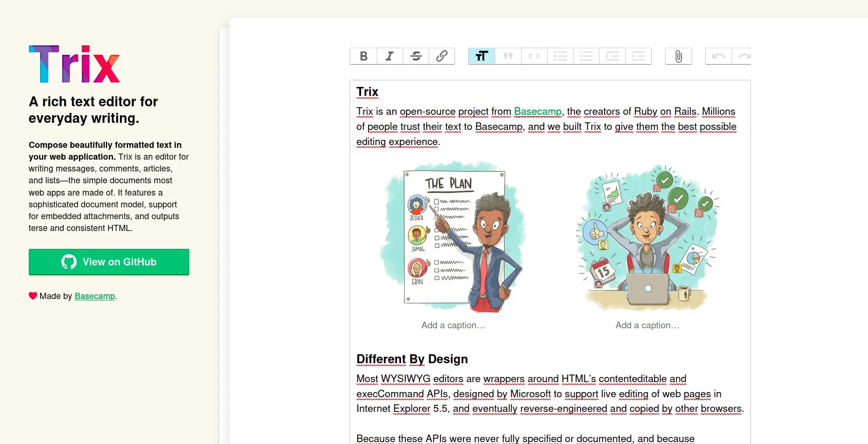Select the busy worker laptop illustration
The width and height of the screenshot is (868, 444).
click(x=647, y=237)
